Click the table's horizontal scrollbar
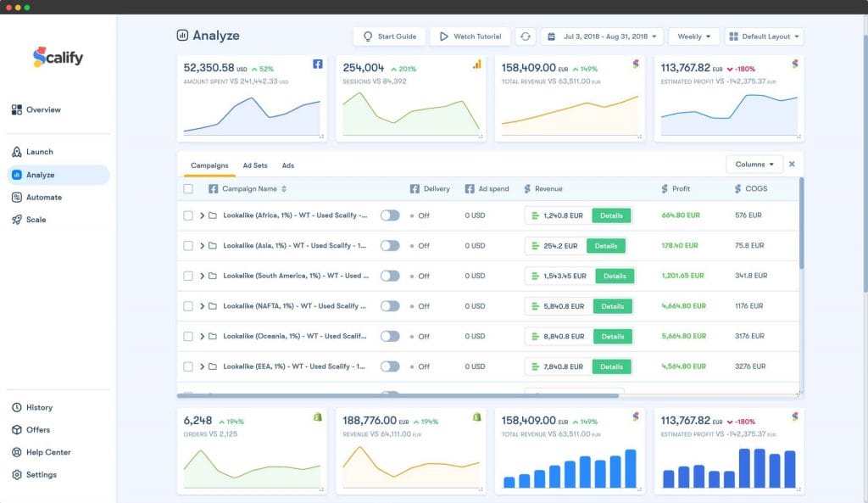Viewport: 868px width, 503px height. (398, 394)
